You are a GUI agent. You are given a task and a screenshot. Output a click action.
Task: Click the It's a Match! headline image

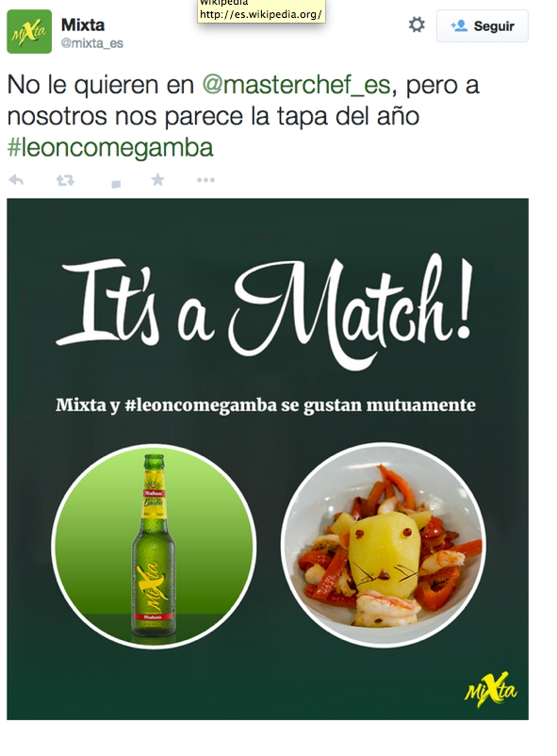[264, 308]
